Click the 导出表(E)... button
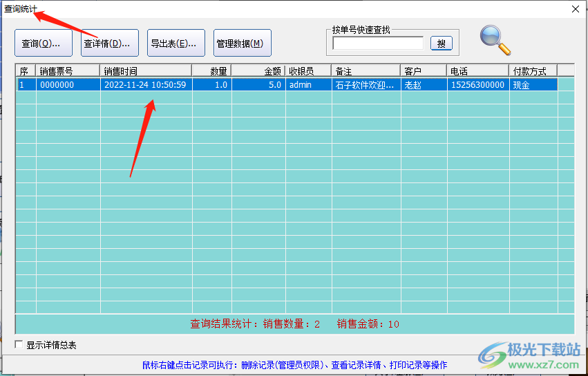This screenshot has height=376, width=588. click(176, 43)
